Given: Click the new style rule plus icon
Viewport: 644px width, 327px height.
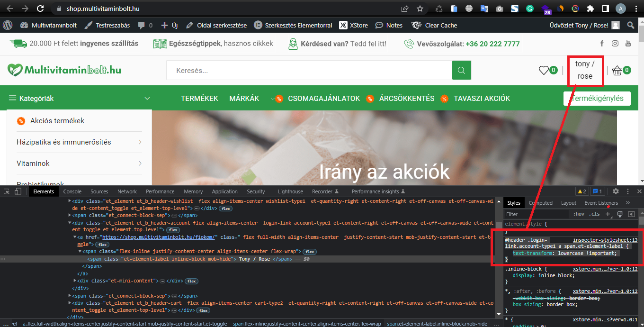Looking at the screenshot, I should [x=608, y=214].
